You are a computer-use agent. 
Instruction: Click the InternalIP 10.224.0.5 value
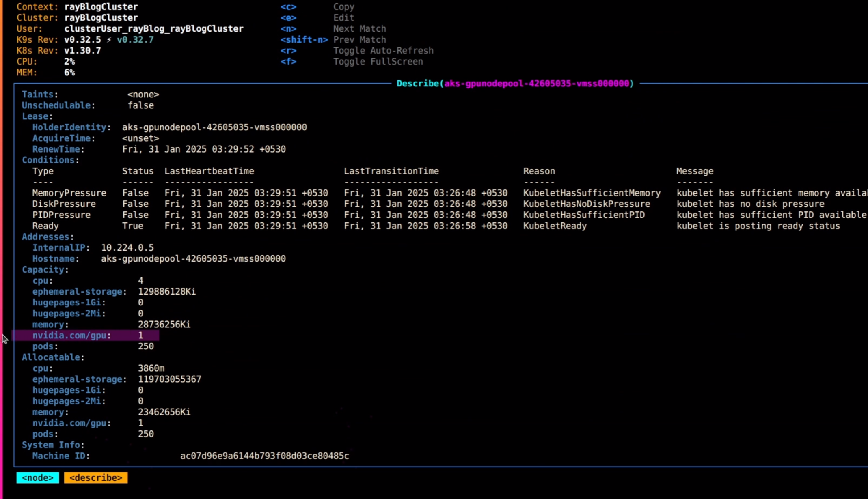click(x=127, y=248)
